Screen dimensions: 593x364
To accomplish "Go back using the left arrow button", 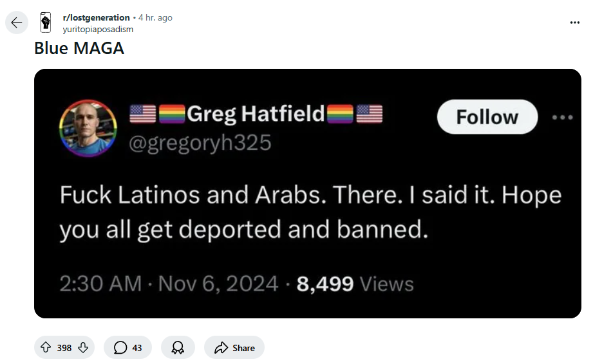I will click(x=17, y=23).
